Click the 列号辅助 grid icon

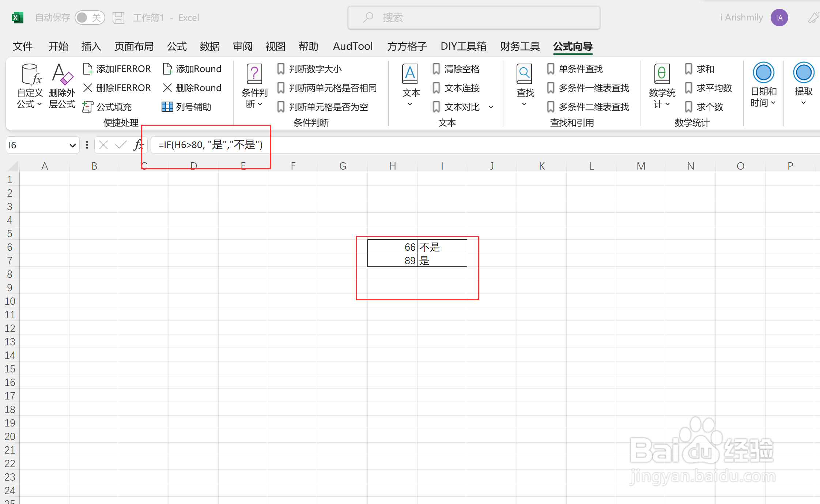coord(167,107)
